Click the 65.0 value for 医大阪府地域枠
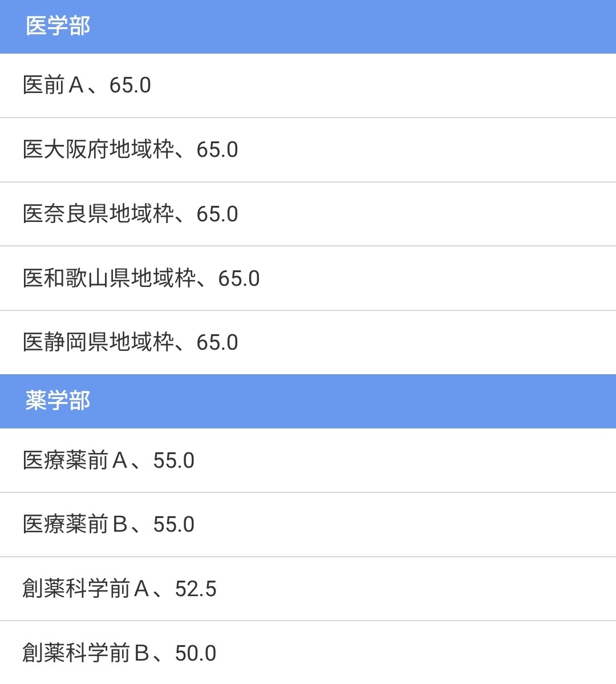Image resolution: width=616 pixels, height=684 pixels. point(217,149)
